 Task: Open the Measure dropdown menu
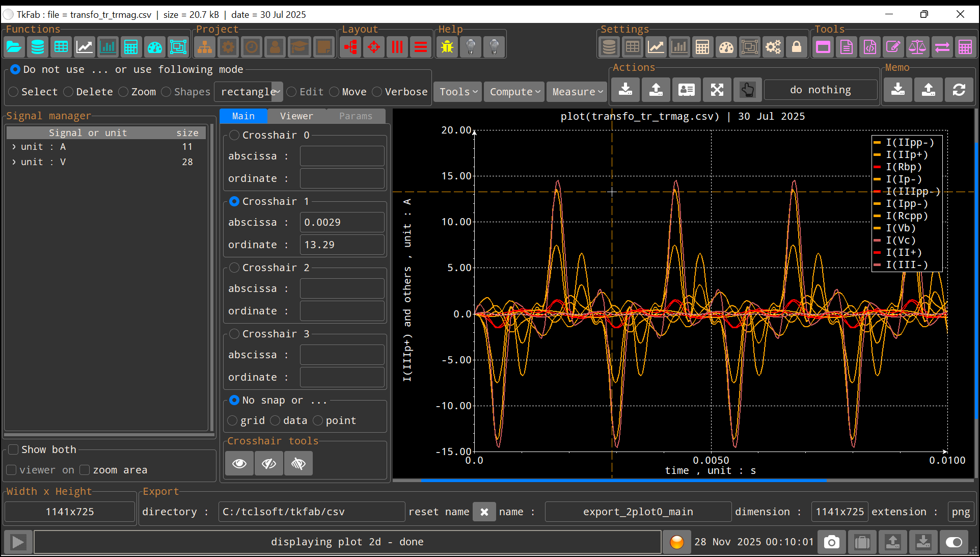point(577,92)
